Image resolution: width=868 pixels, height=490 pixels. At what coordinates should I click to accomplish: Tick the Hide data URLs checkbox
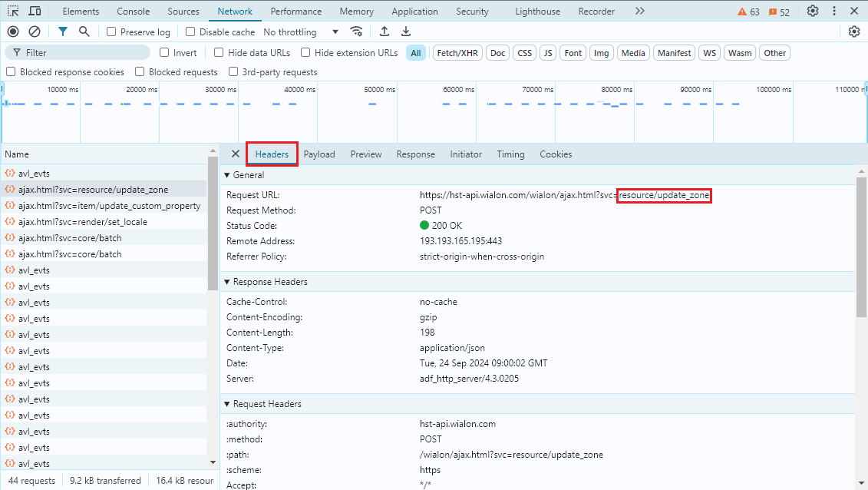point(219,53)
